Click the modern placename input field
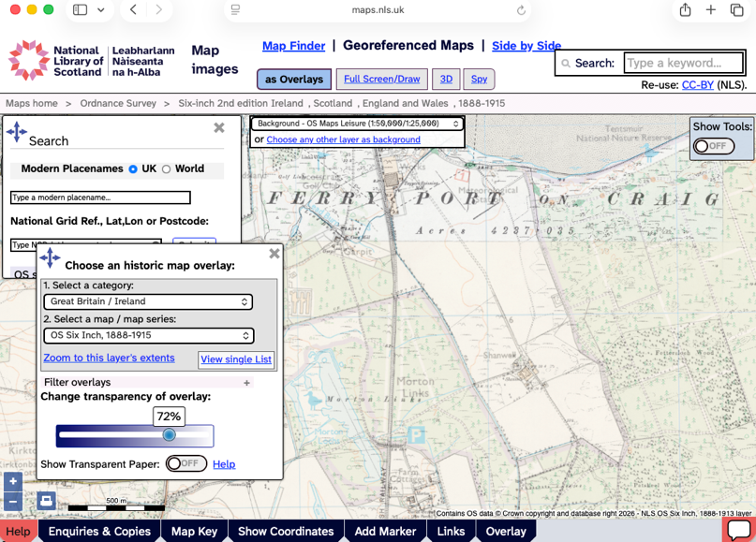 [100, 198]
